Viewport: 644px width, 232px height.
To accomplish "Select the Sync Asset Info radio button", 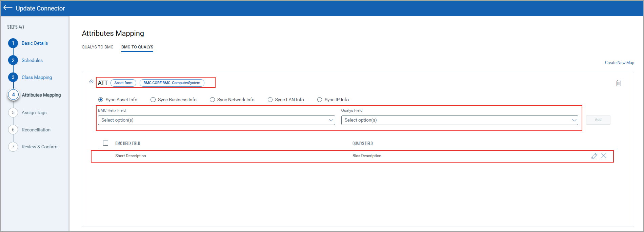I will 101,100.
